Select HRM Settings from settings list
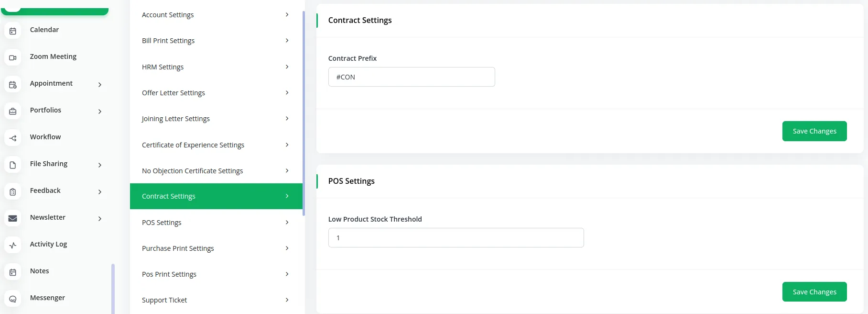868x314 pixels. tap(216, 67)
